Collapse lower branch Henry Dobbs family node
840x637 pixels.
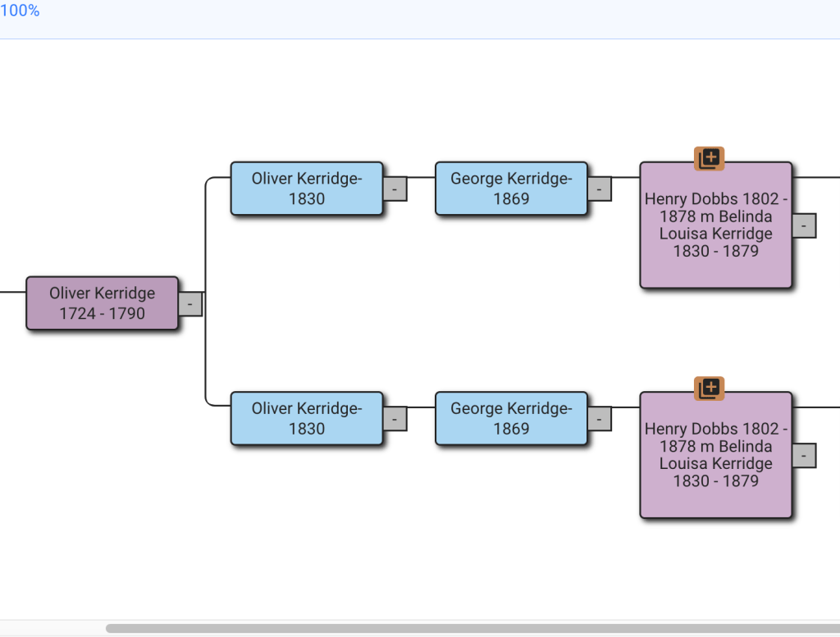pyautogui.click(x=804, y=455)
